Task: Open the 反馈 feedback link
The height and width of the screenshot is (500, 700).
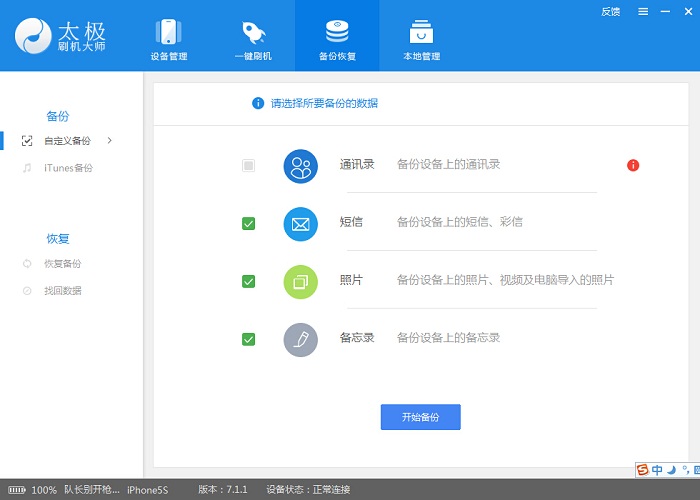Action: (x=610, y=12)
